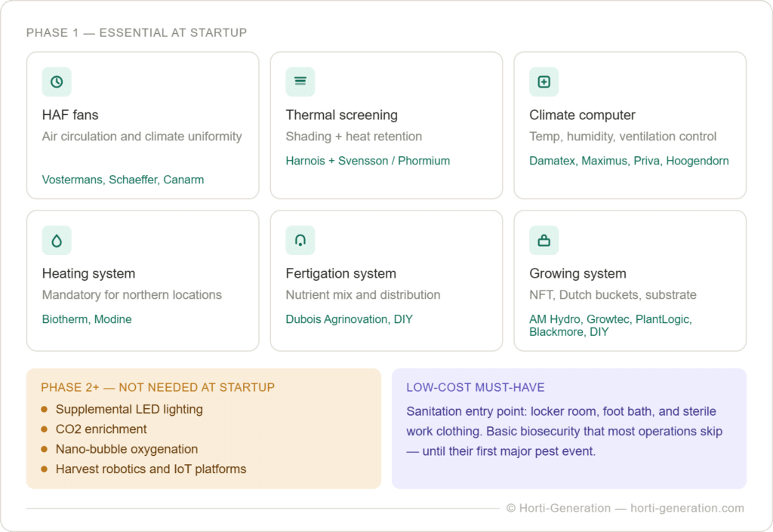The height and width of the screenshot is (532, 773).
Task: Click the 'Vostermans, Schaeffer, Canarm' supplier line
Action: click(123, 180)
